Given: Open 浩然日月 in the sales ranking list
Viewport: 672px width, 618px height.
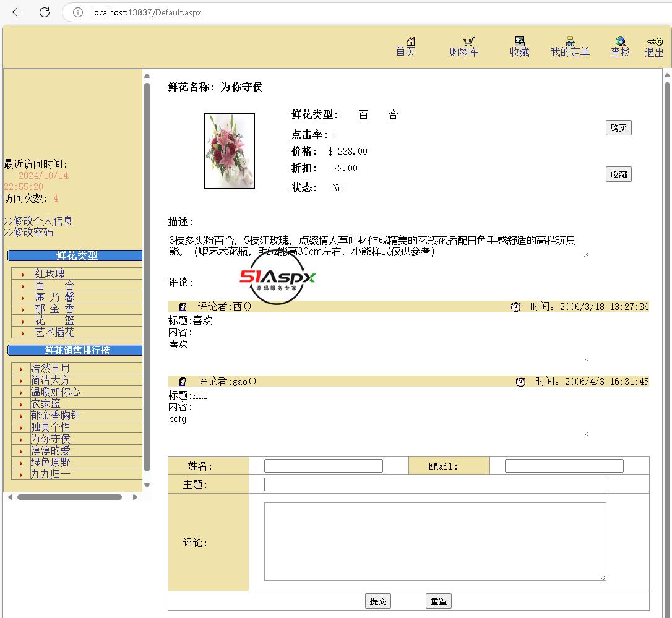Looking at the screenshot, I should pyautogui.click(x=51, y=368).
